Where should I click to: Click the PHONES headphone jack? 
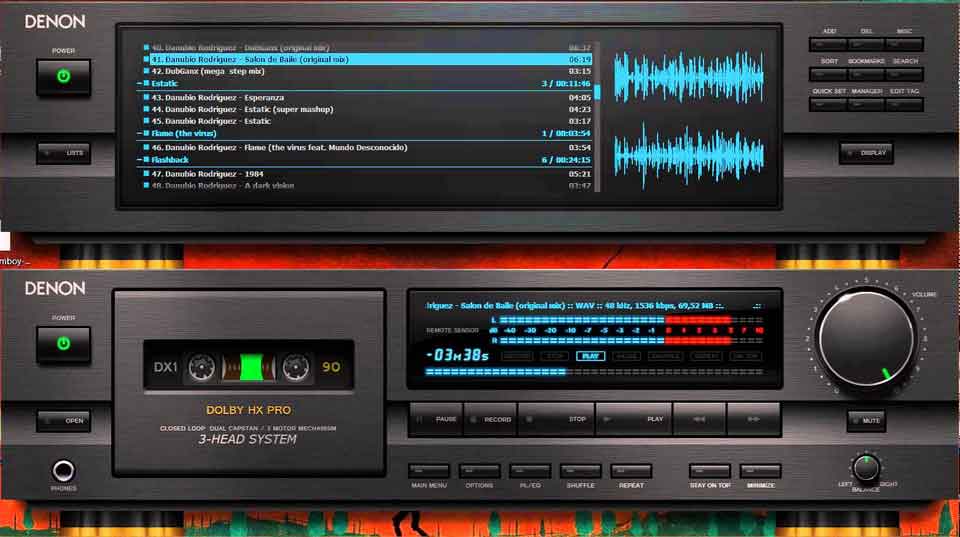(64, 471)
